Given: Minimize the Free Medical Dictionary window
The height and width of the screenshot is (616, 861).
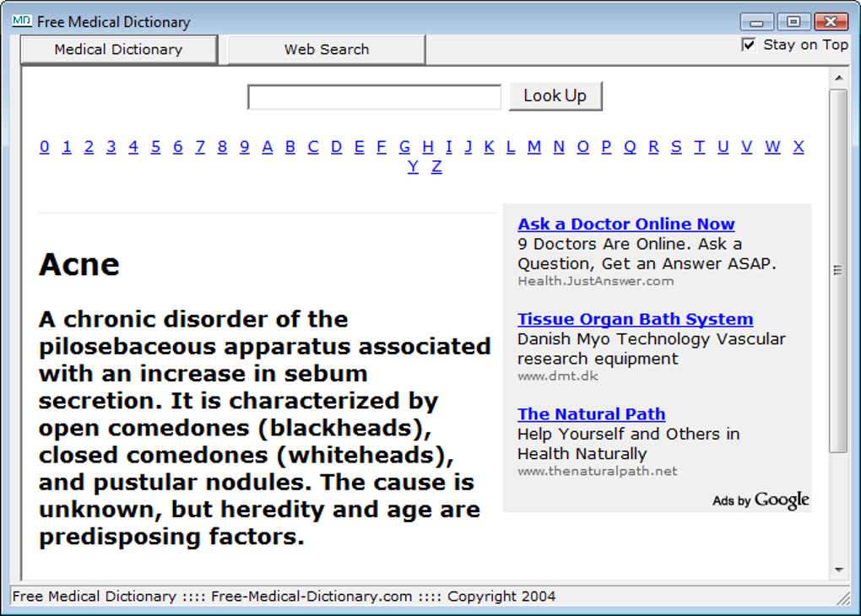Looking at the screenshot, I should pos(756,22).
